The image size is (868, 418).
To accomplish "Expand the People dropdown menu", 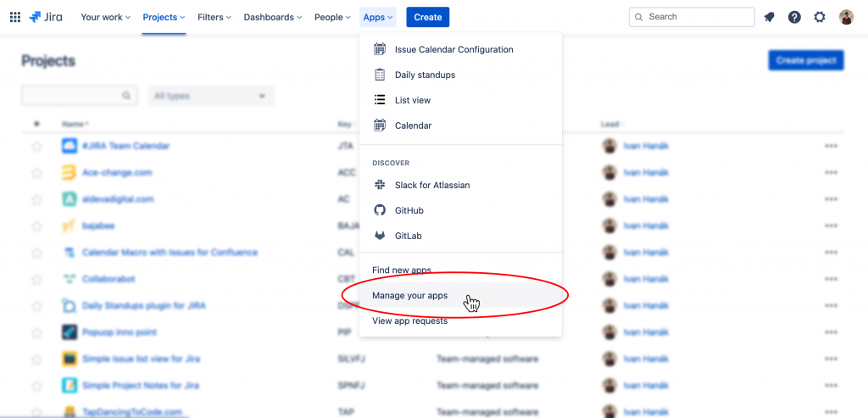I will pyautogui.click(x=332, y=17).
